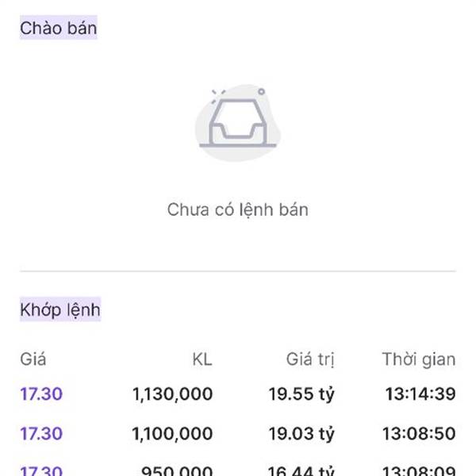Click the 13:08:50 time cell

[420, 434]
